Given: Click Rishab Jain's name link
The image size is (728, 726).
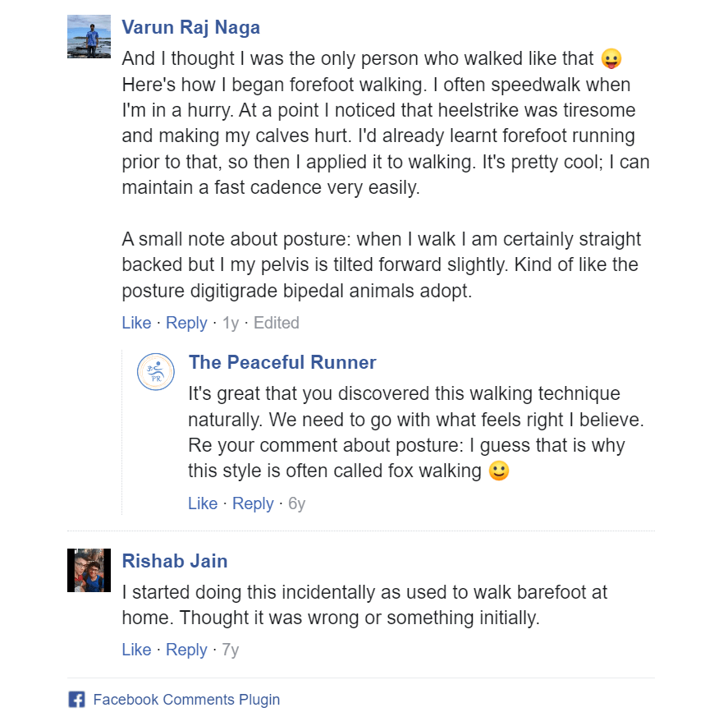Looking at the screenshot, I should (174, 561).
